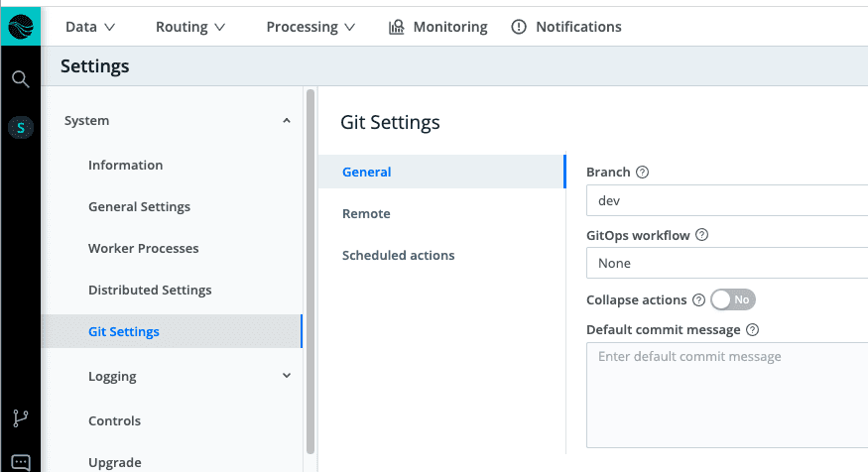The height and width of the screenshot is (472, 868).
Task: Click the GitOps workflow help icon
Action: pyautogui.click(x=702, y=236)
